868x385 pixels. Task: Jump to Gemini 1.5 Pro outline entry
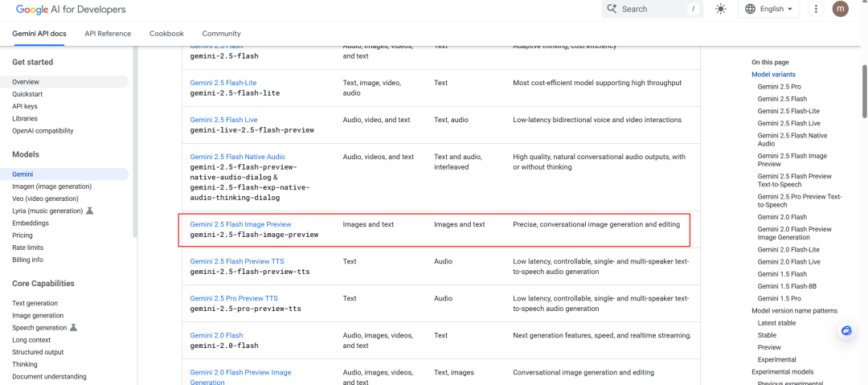pos(779,298)
